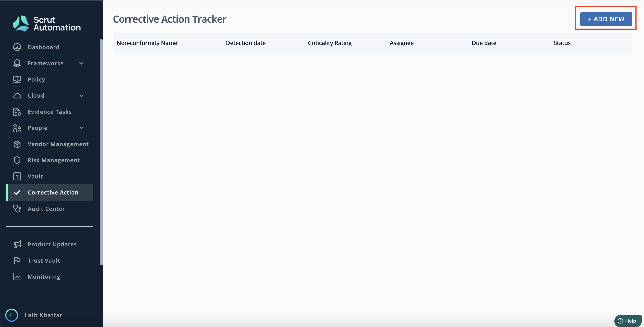The image size is (644, 327).
Task: Click the Vendor Management box icon
Action: (x=17, y=144)
